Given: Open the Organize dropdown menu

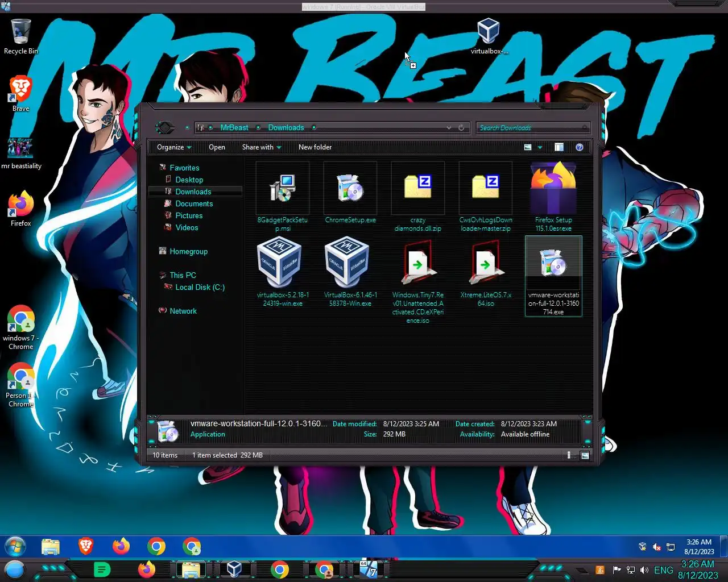Looking at the screenshot, I should point(174,147).
